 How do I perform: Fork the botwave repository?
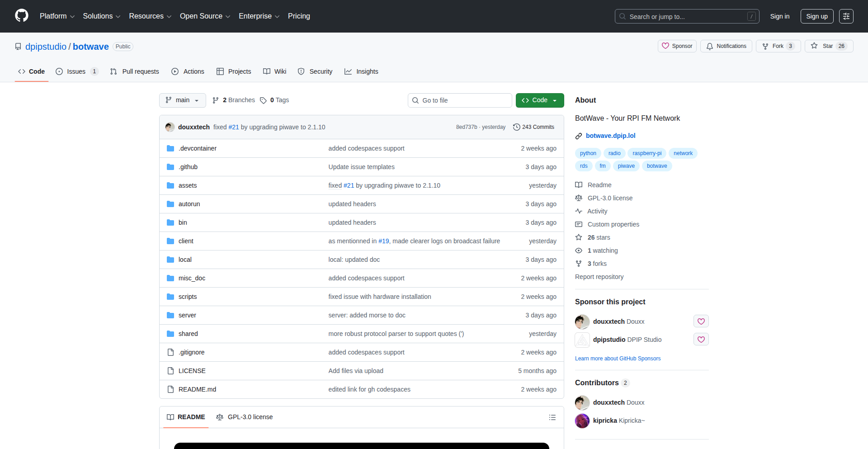(778, 46)
